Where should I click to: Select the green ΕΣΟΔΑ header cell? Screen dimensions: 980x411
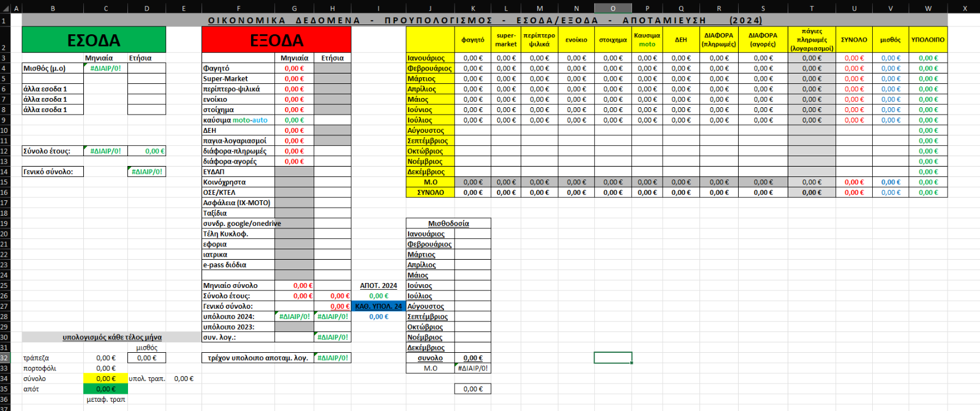[94, 40]
